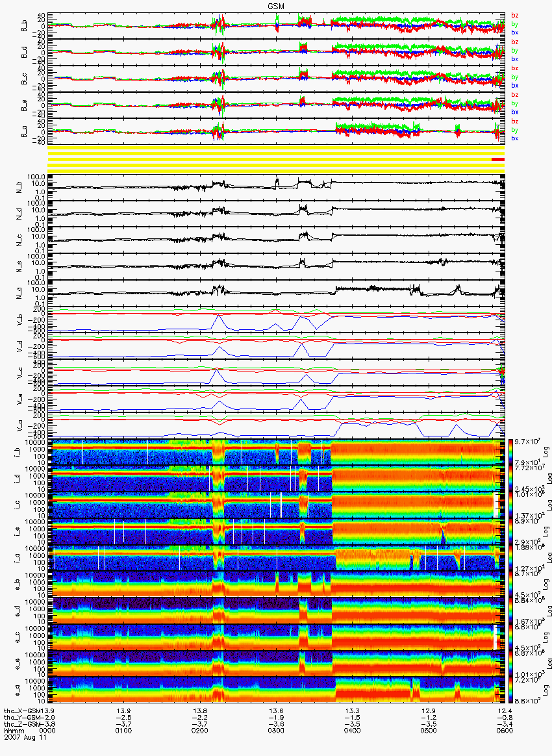
Task: Click the bz legend beside the B_a panel
Action: tap(515, 121)
